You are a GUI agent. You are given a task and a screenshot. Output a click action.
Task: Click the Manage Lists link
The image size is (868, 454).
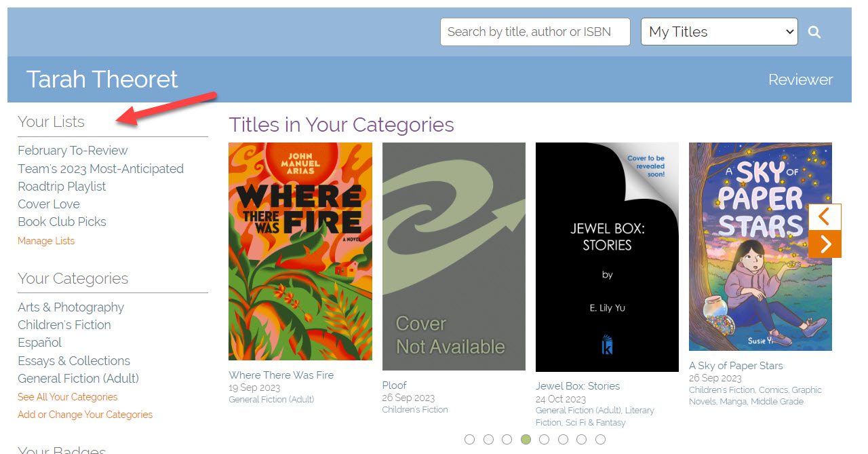46,241
